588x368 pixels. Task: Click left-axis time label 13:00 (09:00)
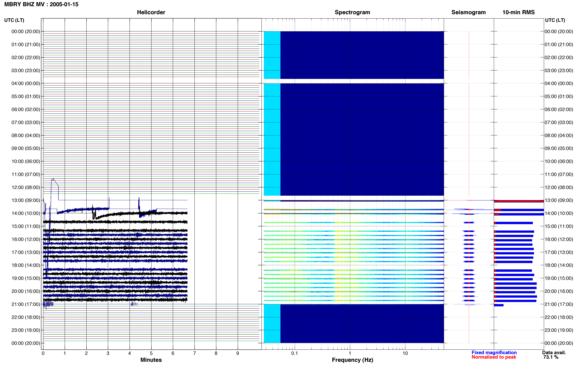click(x=26, y=200)
